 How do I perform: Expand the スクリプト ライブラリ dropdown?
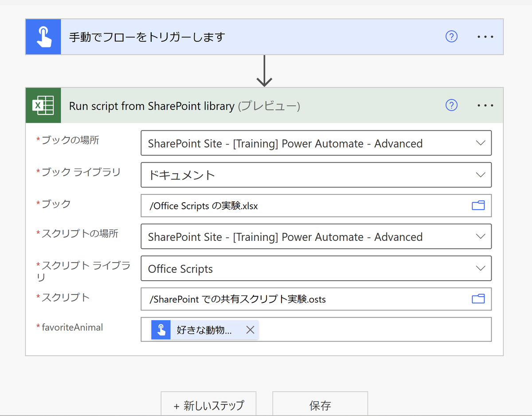tap(480, 268)
